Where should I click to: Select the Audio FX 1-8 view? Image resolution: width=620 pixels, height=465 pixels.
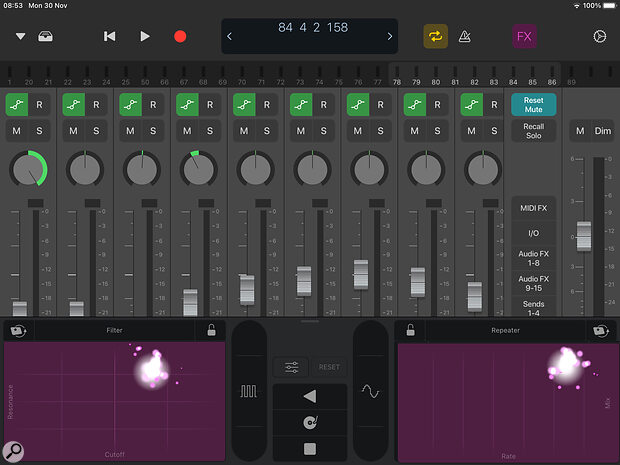pyautogui.click(x=533, y=258)
